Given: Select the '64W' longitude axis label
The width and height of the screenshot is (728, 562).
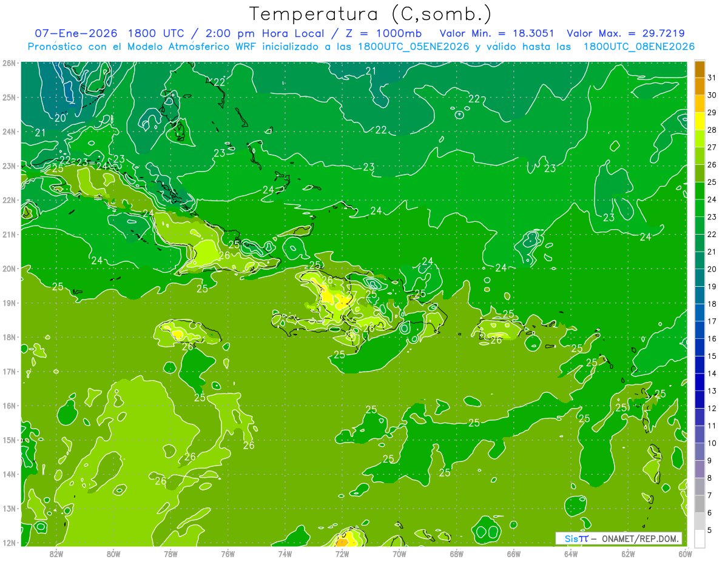Looking at the screenshot, I should pos(571,554).
